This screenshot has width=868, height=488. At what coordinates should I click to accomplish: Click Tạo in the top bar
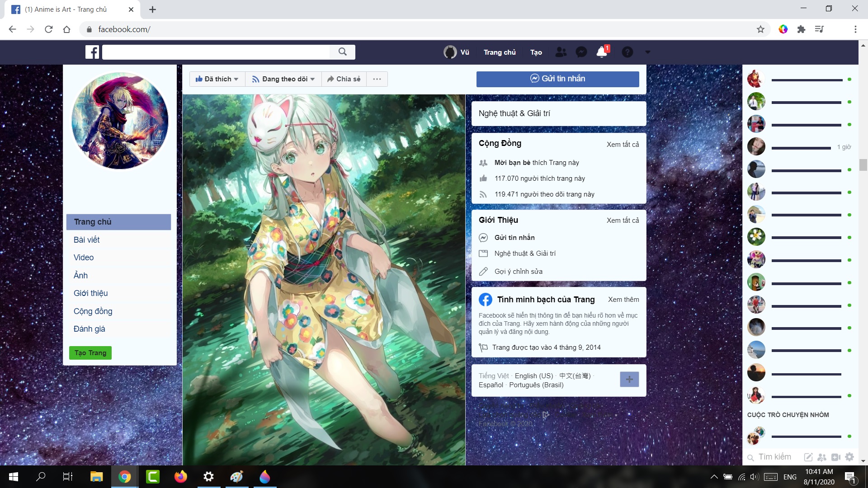point(536,52)
